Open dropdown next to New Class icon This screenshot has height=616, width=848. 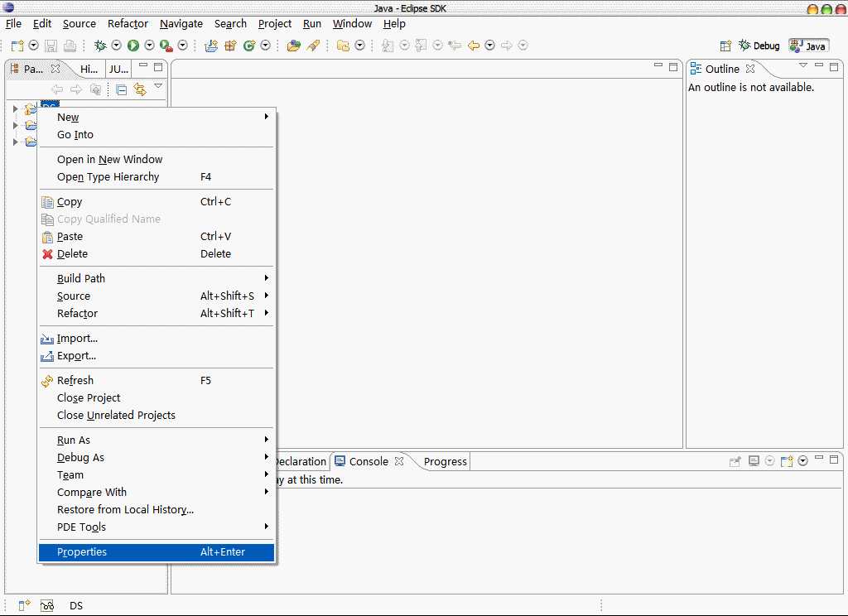[x=266, y=46]
